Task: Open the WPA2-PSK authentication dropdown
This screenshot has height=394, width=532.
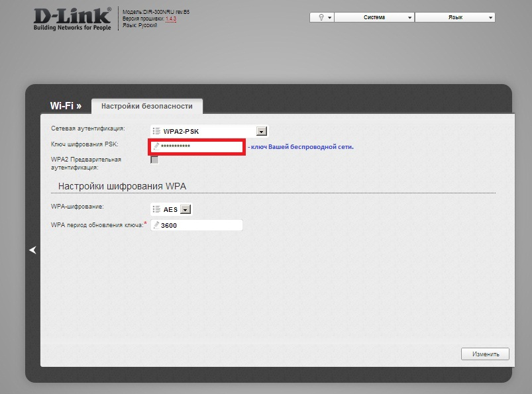Action: click(209, 131)
